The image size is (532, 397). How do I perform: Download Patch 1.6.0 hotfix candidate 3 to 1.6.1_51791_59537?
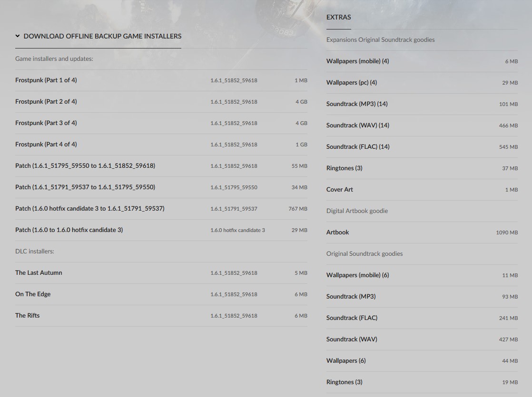(161, 209)
